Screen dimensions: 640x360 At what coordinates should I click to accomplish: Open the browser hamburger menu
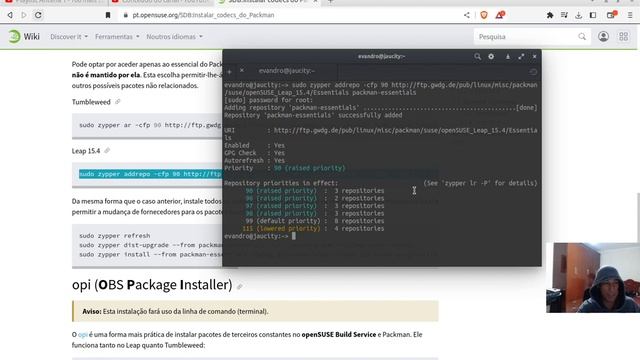tap(630, 15)
